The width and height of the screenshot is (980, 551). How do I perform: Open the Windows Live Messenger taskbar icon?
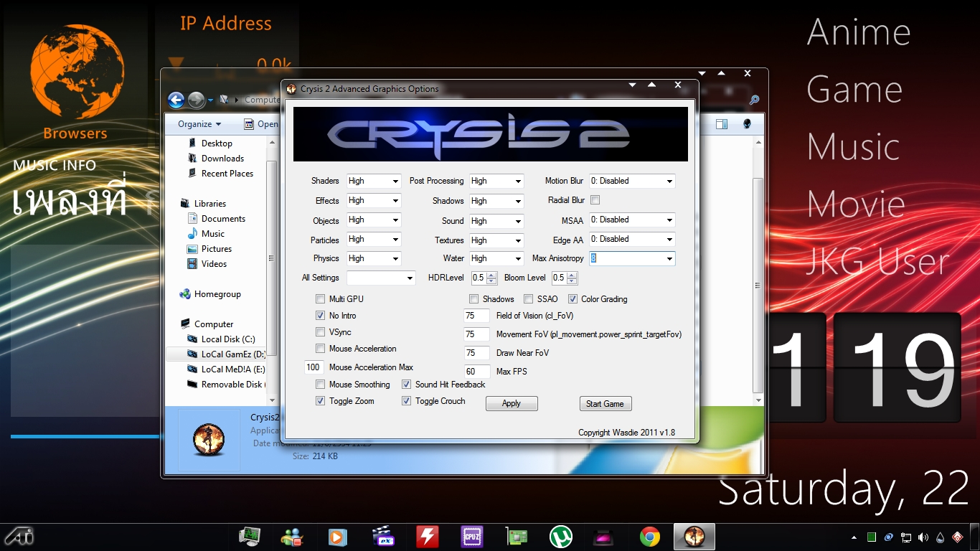pos(293,537)
